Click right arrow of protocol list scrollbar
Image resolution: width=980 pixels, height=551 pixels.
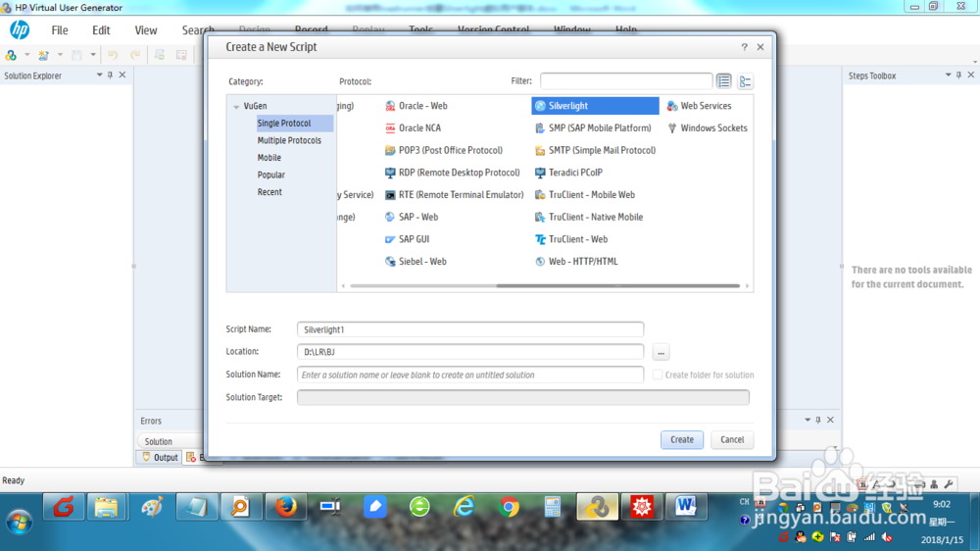coord(747,286)
